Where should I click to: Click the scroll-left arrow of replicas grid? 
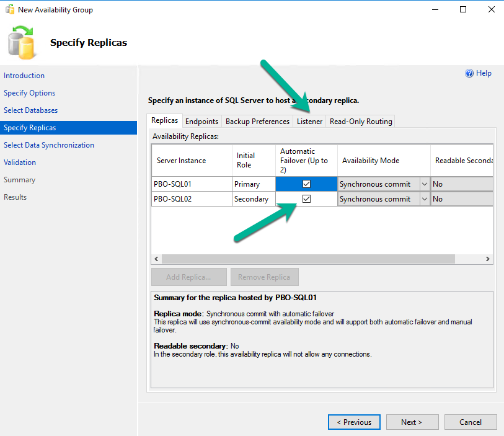[157, 259]
